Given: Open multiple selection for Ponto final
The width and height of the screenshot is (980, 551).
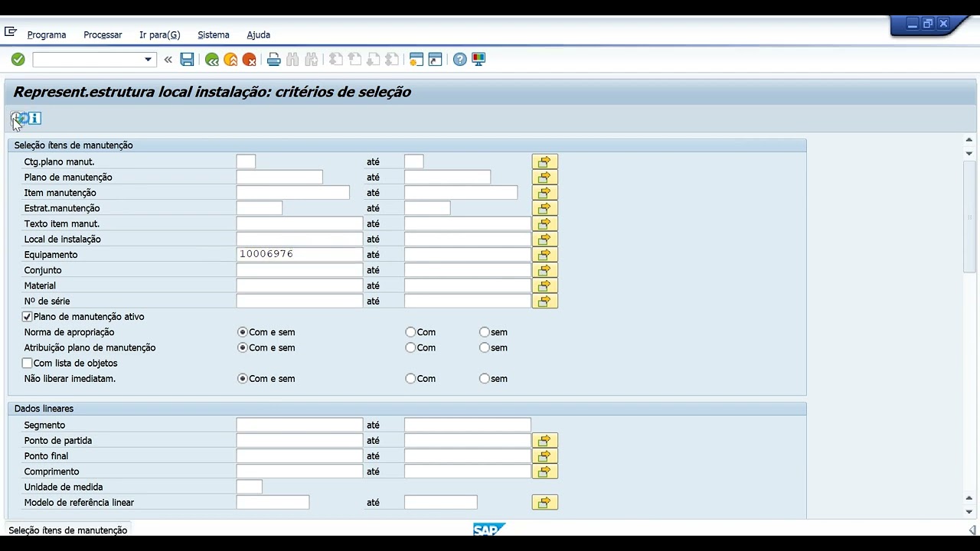Looking at the screenshot, I should (x=544, y=455).
